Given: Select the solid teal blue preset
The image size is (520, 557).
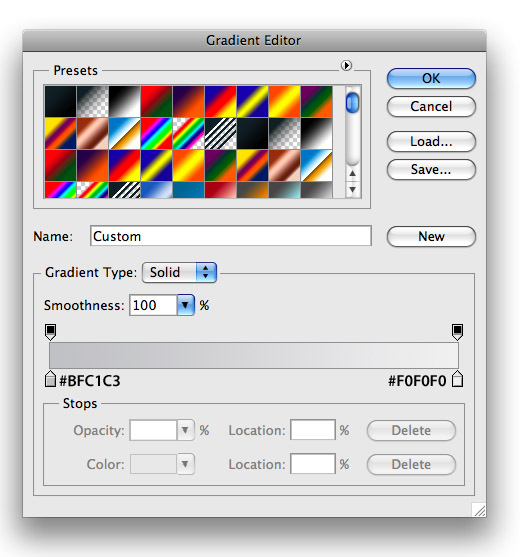Looking at the screenshot, I should pyautogui.click(x=188, y=190).
